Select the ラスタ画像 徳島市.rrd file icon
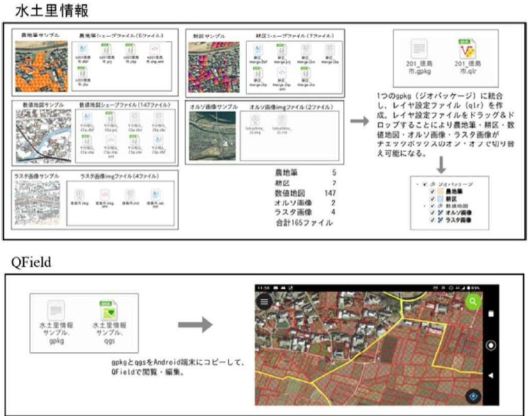 click(x=130, y=195)
